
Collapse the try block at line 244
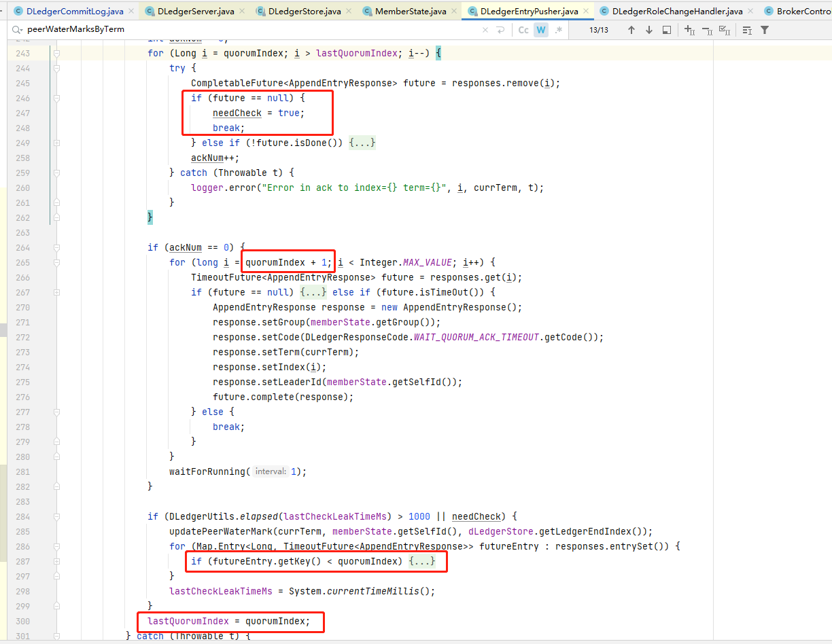click(x=57, y=68)
